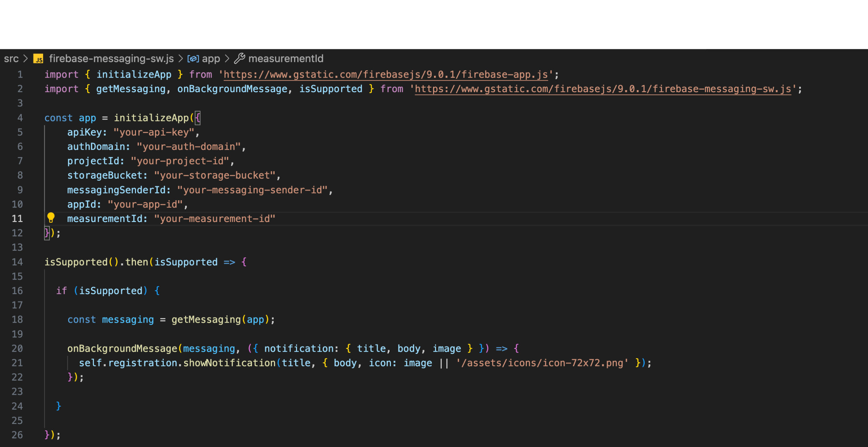Click line number 14 in the gutter
This screenshot has height=447, width=868.
point(17,262)
